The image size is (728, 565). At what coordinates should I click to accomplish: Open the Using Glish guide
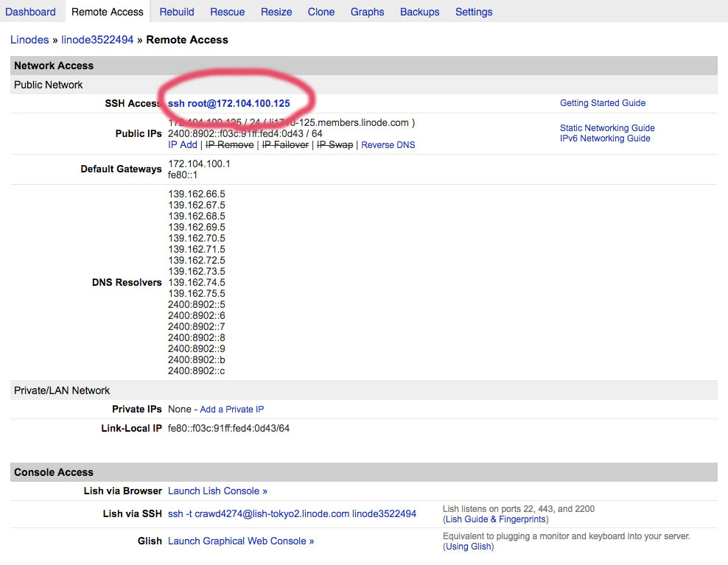pos(469,547)
